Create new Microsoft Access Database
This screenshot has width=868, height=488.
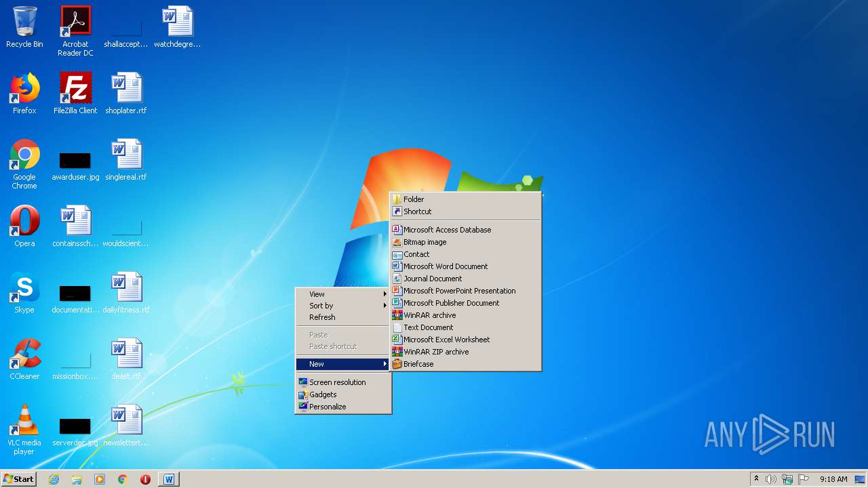pyautogui.click(x=465, y=230)
